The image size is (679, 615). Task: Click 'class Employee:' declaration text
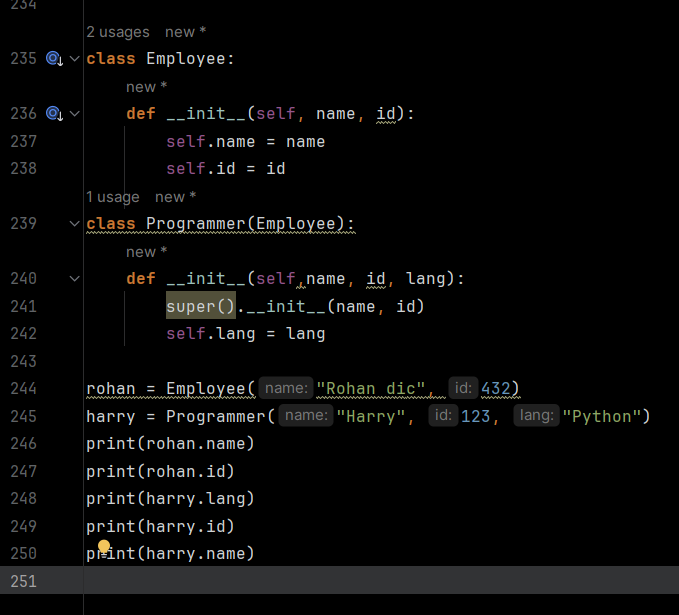click(x=160, y=58)
